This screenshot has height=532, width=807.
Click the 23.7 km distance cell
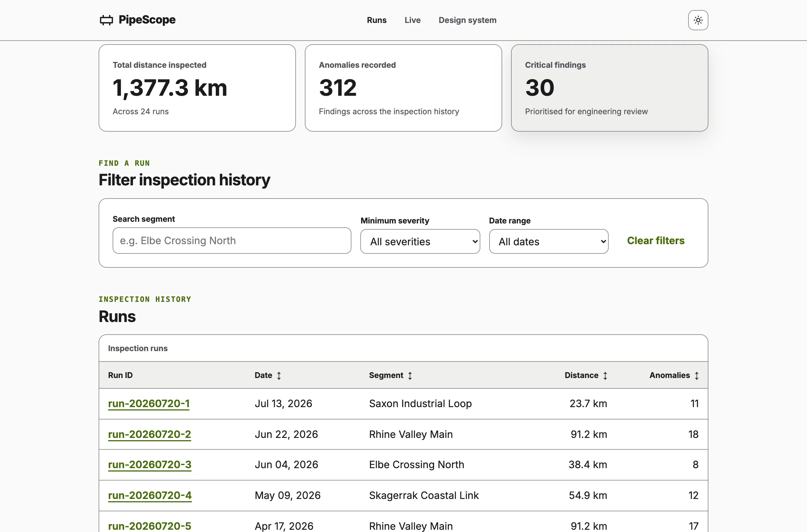tap(588, 403)
